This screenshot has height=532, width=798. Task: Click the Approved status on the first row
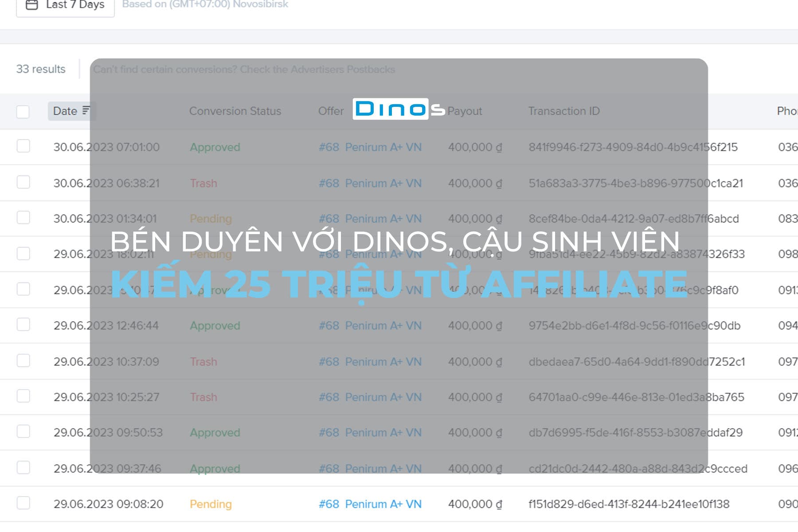click(215, 147)
